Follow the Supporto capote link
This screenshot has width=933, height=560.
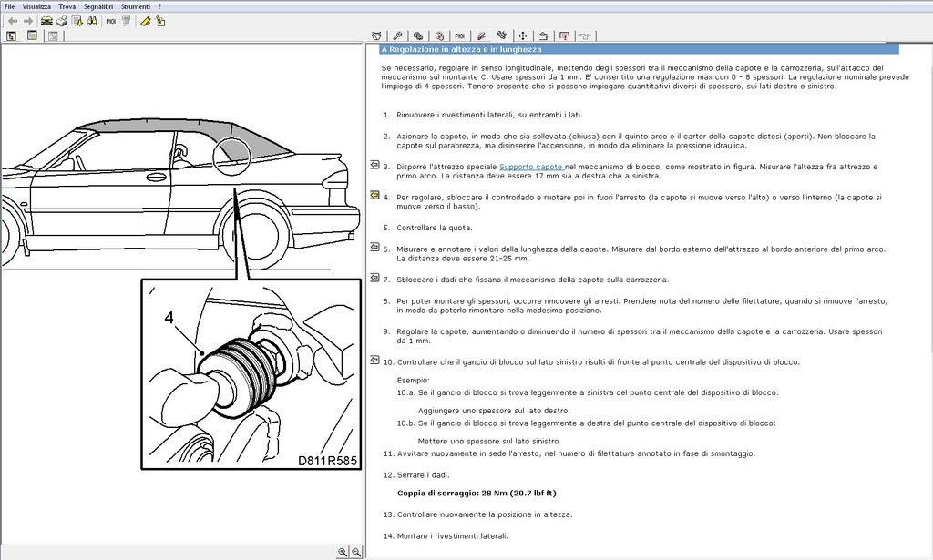pyautogui.click(x=531, y=167)
